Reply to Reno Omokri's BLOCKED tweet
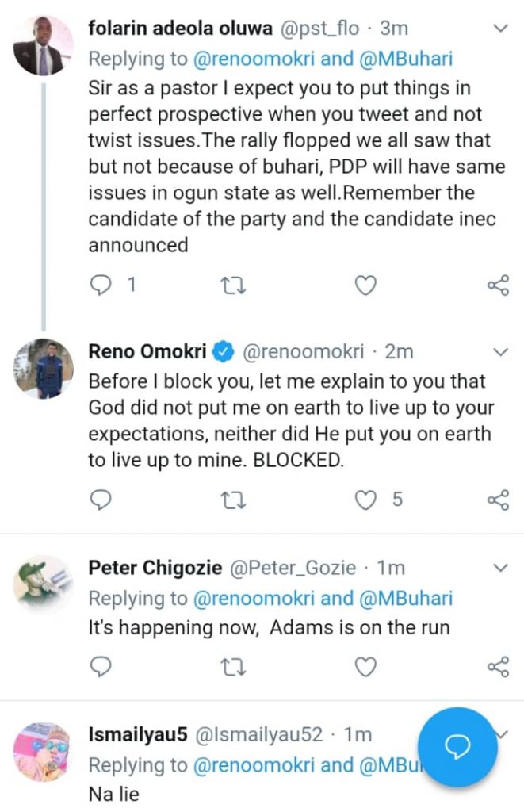The image size is (524, 812). pos(100,500)
